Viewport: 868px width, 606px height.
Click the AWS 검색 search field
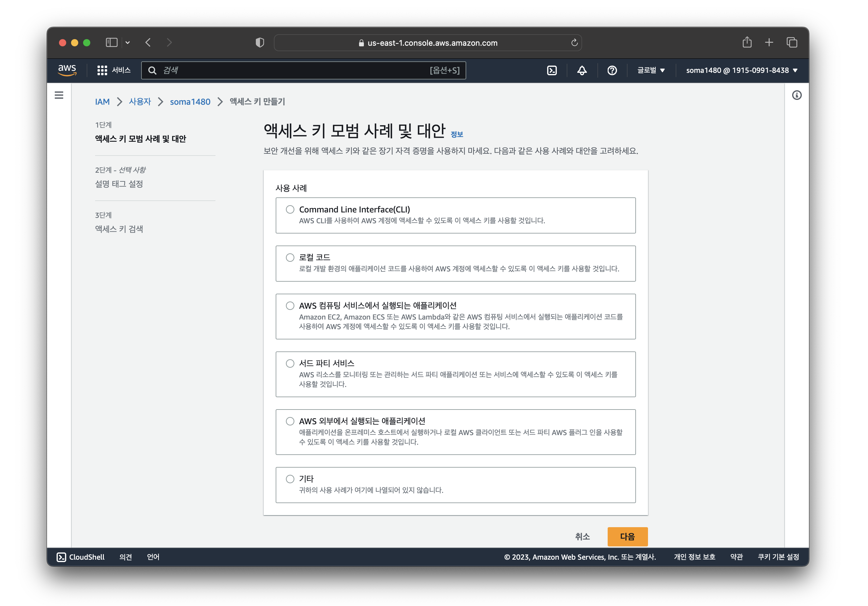pos(295,70)
